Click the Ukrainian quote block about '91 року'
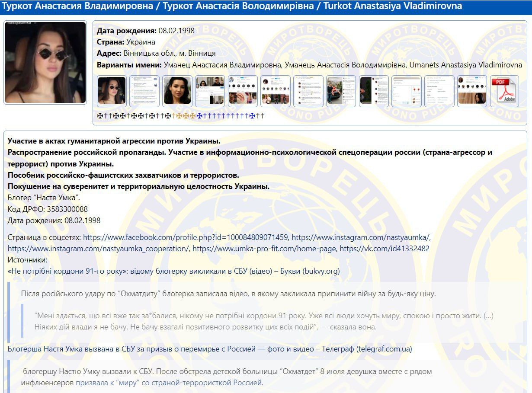This screenshot has width=532, height=393. 264,321
